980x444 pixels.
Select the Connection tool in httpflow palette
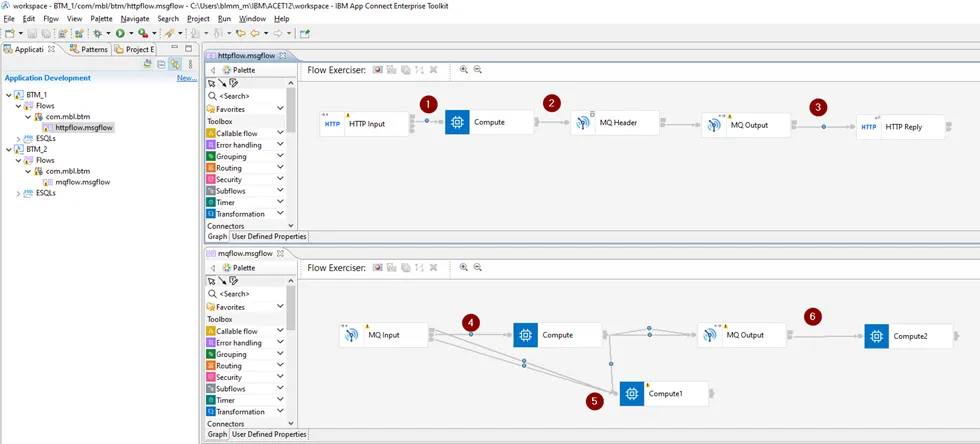(222, 83)
